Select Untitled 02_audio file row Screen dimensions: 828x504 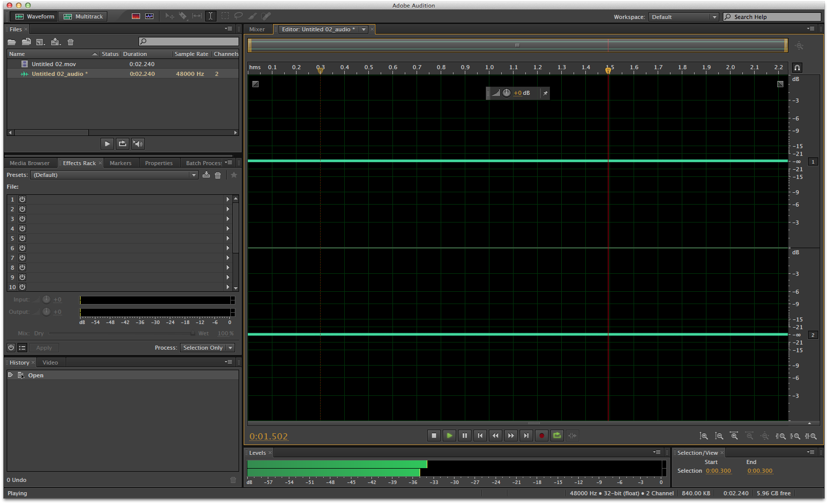click(123, 74)
